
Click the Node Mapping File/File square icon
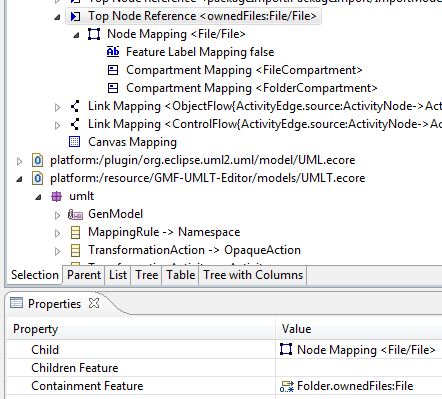(94, 34)
